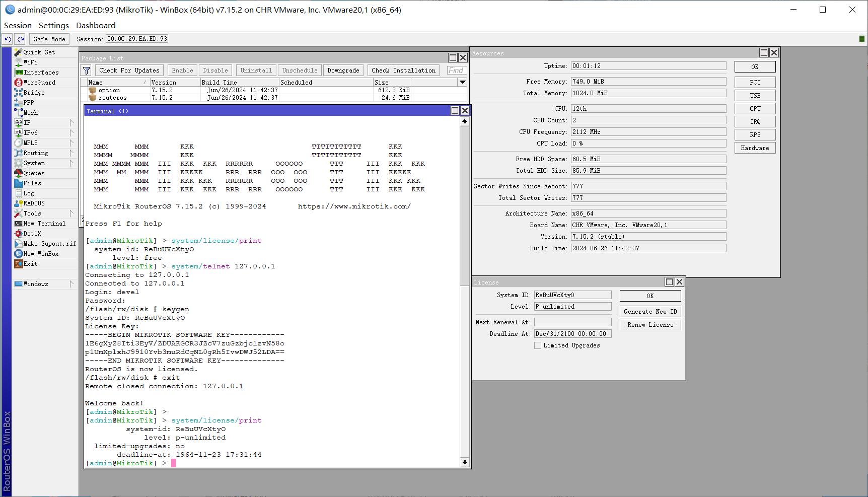The width and height of the screenshot is (868, 497).
Task: Click the redo arrow icon in toolbar
Action: 21,39
